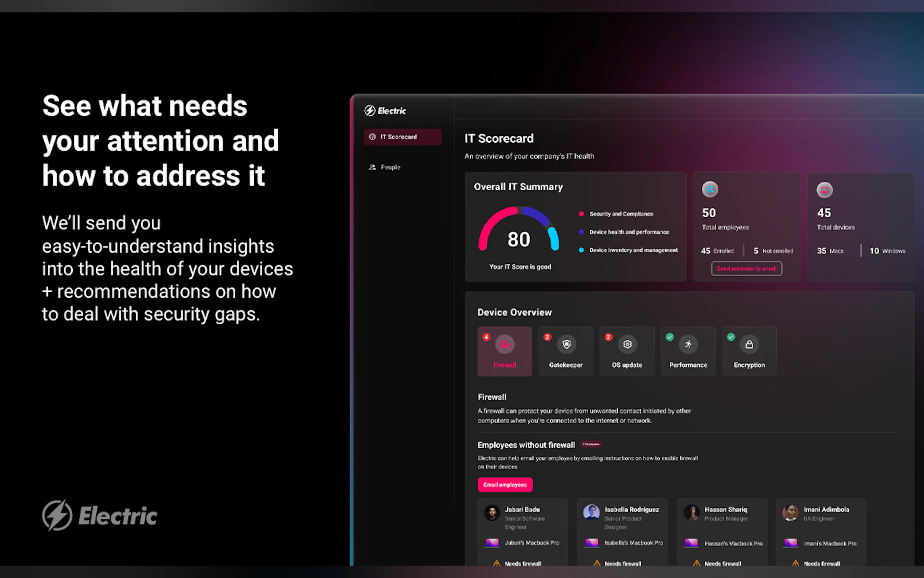Open the Encryption lock tile

tap(749, 351)
